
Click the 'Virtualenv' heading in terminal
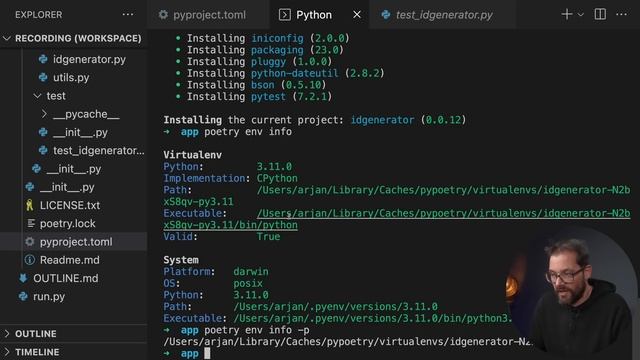pyautogui.click(x=192, y=155)
